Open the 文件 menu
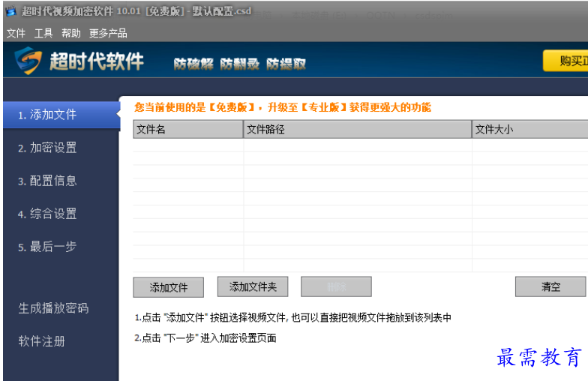 coord(16,33)
